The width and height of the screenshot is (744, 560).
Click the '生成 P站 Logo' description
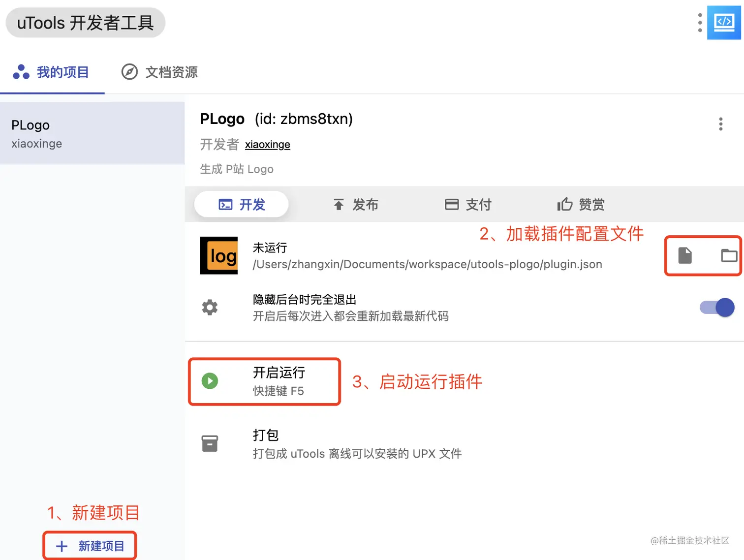tap(237, 169)
